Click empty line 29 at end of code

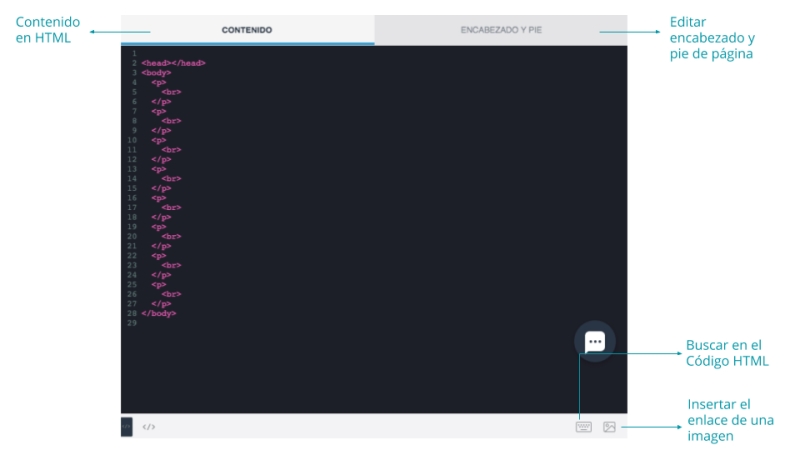point(300,323)
